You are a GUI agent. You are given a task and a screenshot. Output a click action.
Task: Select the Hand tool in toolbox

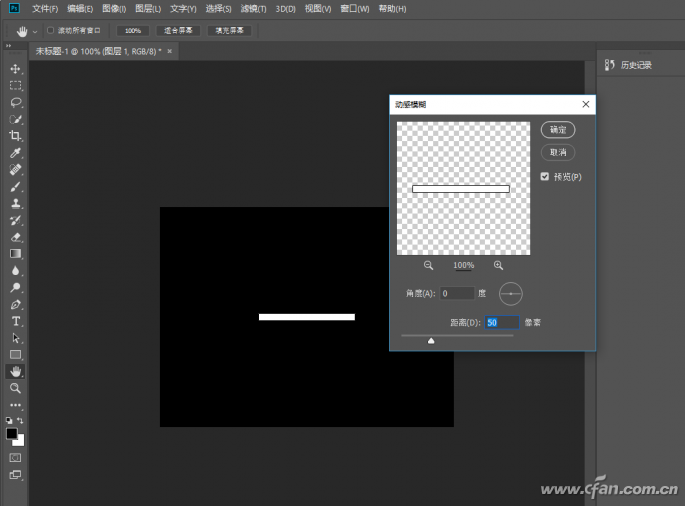coord(15,371)
